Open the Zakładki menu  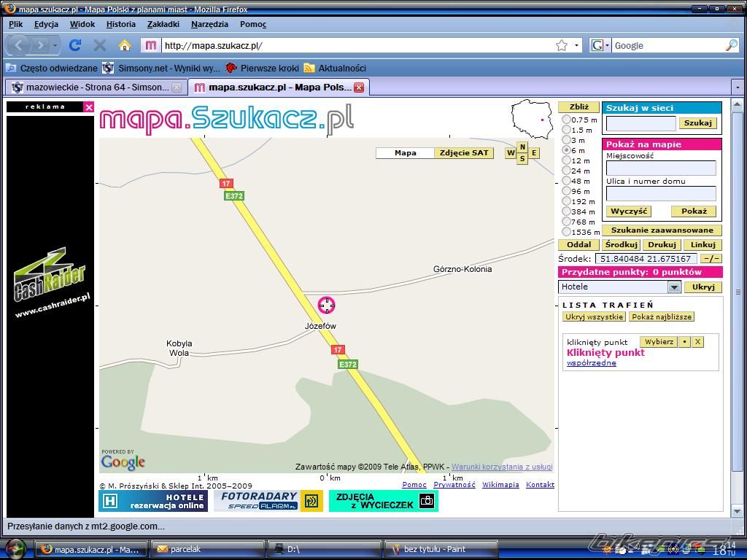click(163, 24)
